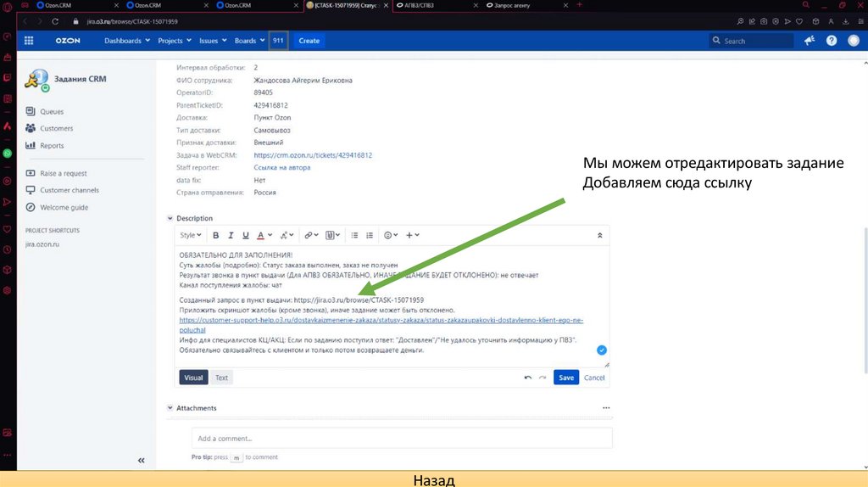Screen dimensions: 868x487
Task: Undo the last edit
Action: coord(527,378)
